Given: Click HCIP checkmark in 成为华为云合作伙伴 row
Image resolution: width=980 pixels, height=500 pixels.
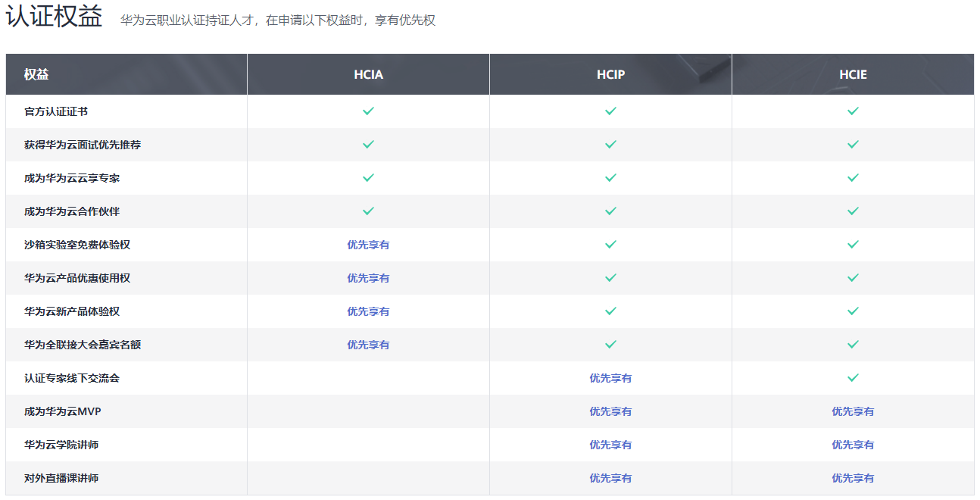Looking at the screenshot, I should 610,211.
